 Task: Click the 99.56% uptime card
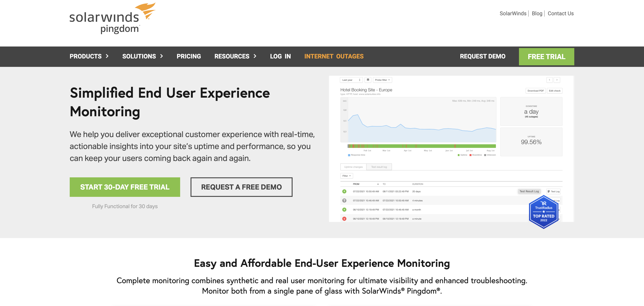tap(531, 142)
